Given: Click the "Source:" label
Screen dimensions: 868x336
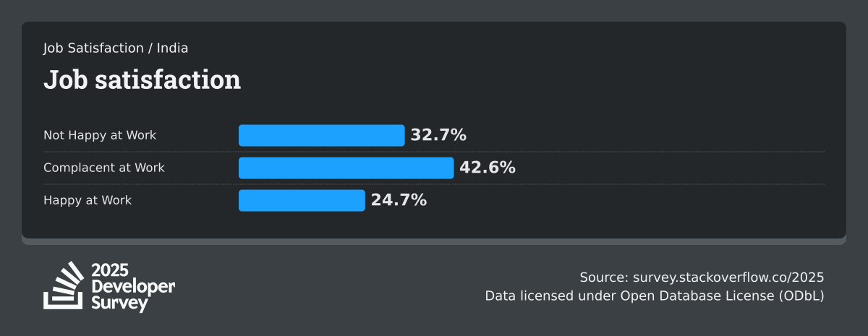Looking at the screenshot, I should (604, 277).
